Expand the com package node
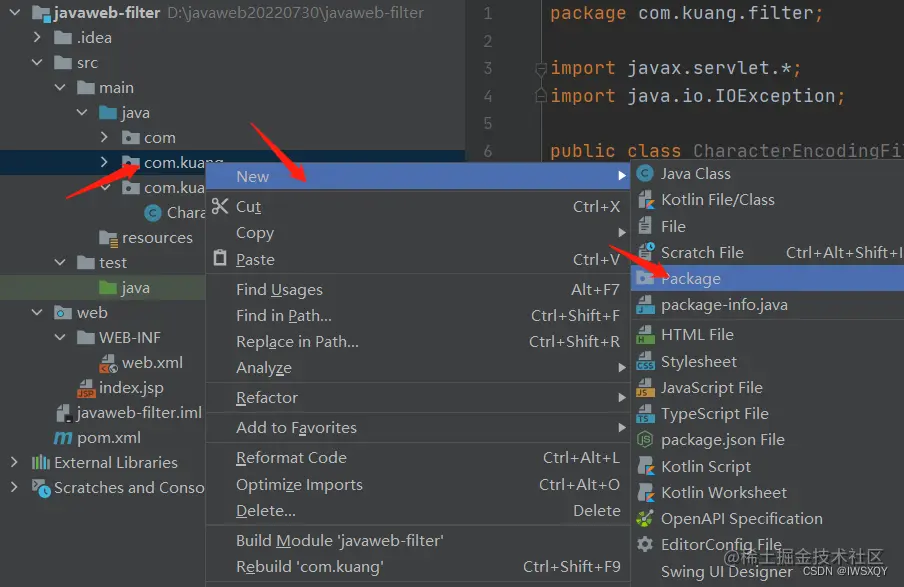Viewport: 904px width, 587px height. [104, 137]
